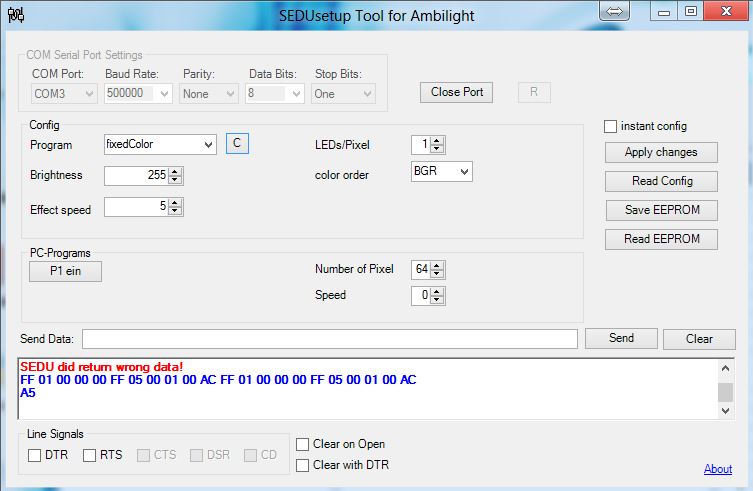Click the disabled DSR checkbox
Screen dimensions: 753x491
pyautogui.click(x=196, y=455)
